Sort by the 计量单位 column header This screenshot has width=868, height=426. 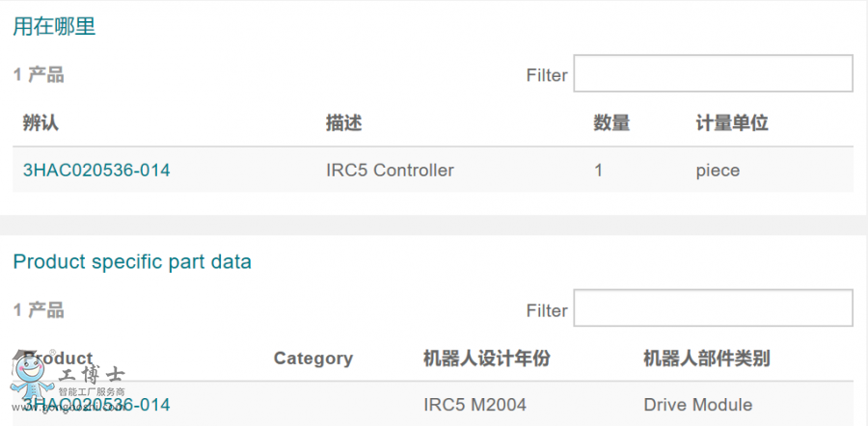[731, 123]
